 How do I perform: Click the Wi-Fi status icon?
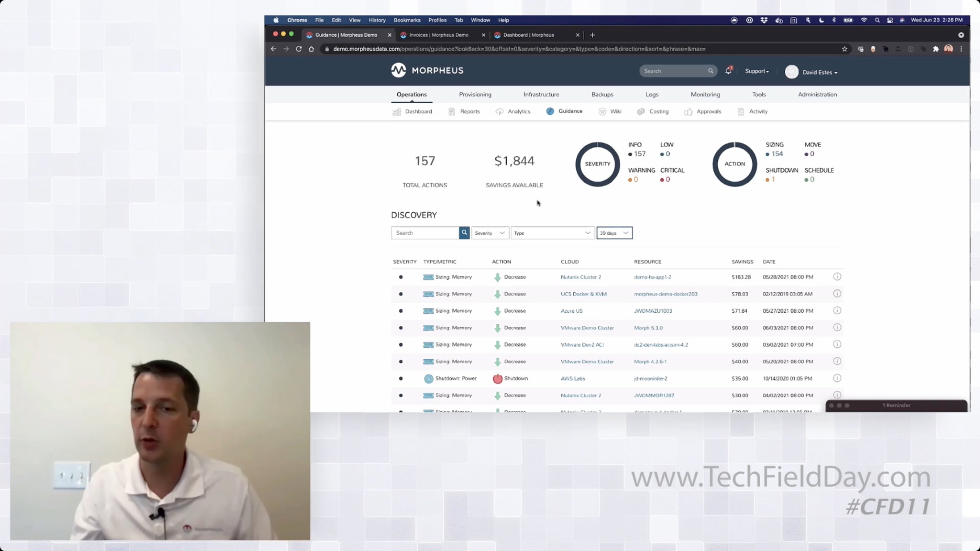pos(864,20)
